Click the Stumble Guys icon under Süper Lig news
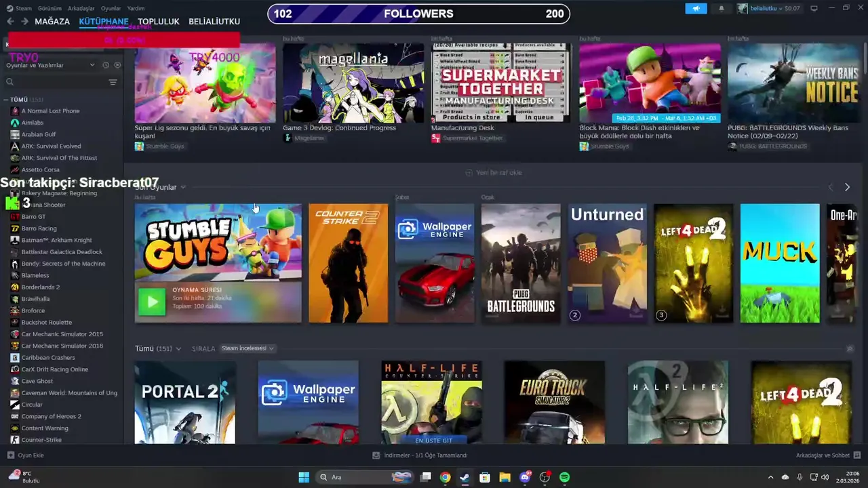 (x=139, y=146)
